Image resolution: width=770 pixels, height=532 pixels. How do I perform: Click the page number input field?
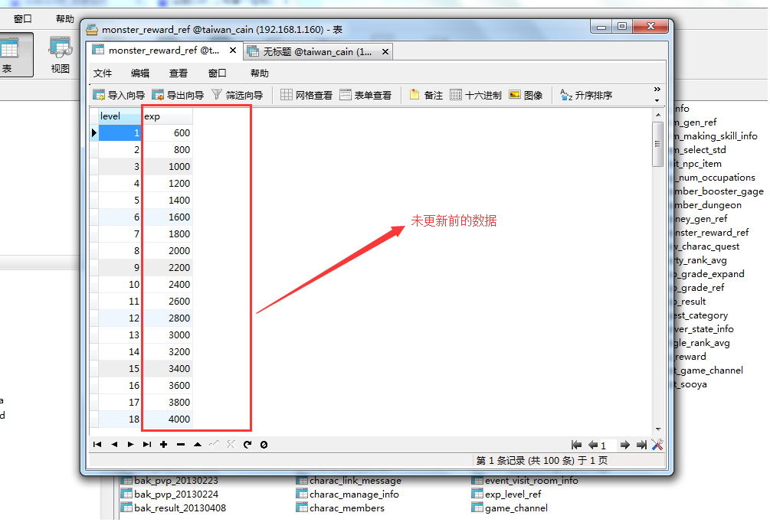[x=608, y=446]
